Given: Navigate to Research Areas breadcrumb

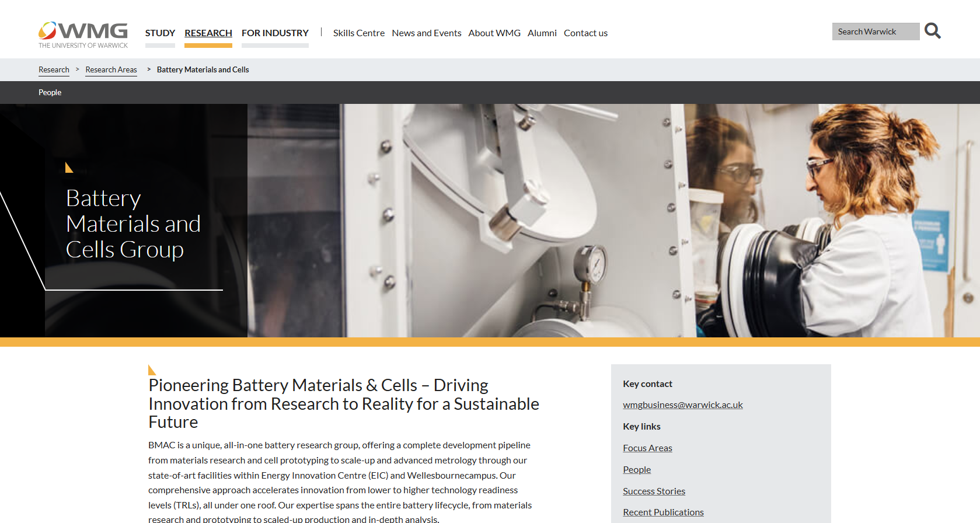Looking at the screenshot, I should click(x=111, y=69).
